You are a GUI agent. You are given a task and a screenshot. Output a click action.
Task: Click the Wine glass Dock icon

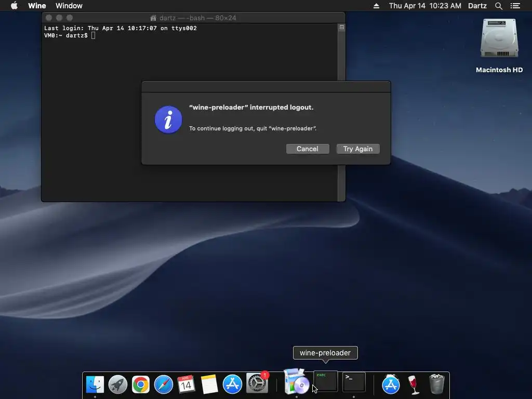pos(414,385)
